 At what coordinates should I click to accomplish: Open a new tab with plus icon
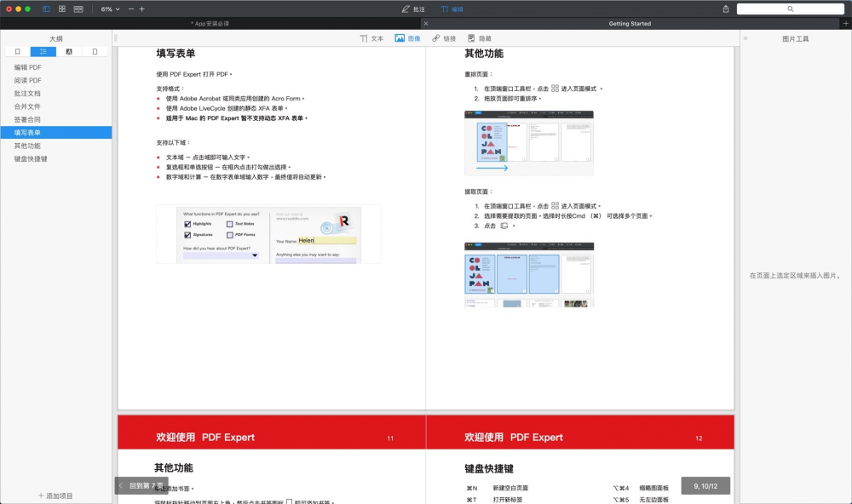845,23
